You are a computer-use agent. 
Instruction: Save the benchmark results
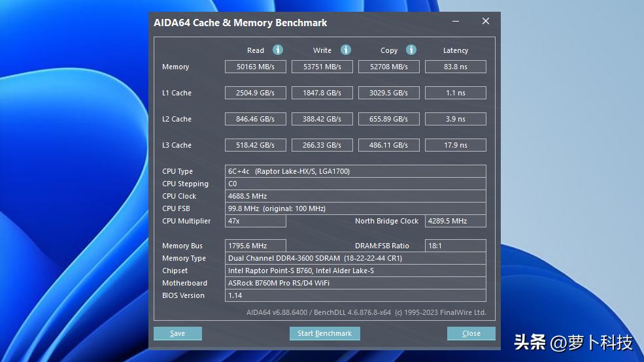point(178,333)
